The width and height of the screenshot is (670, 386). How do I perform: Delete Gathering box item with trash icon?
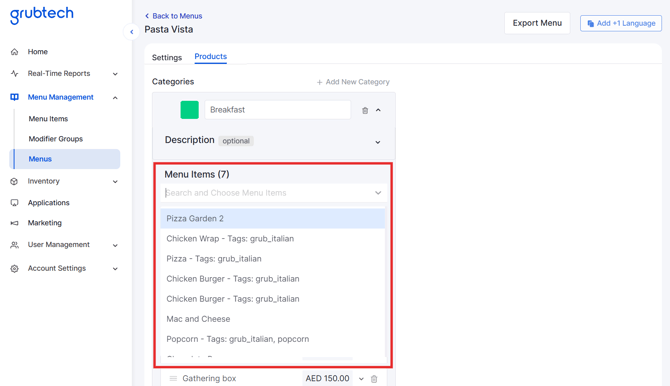click(374, 379)
